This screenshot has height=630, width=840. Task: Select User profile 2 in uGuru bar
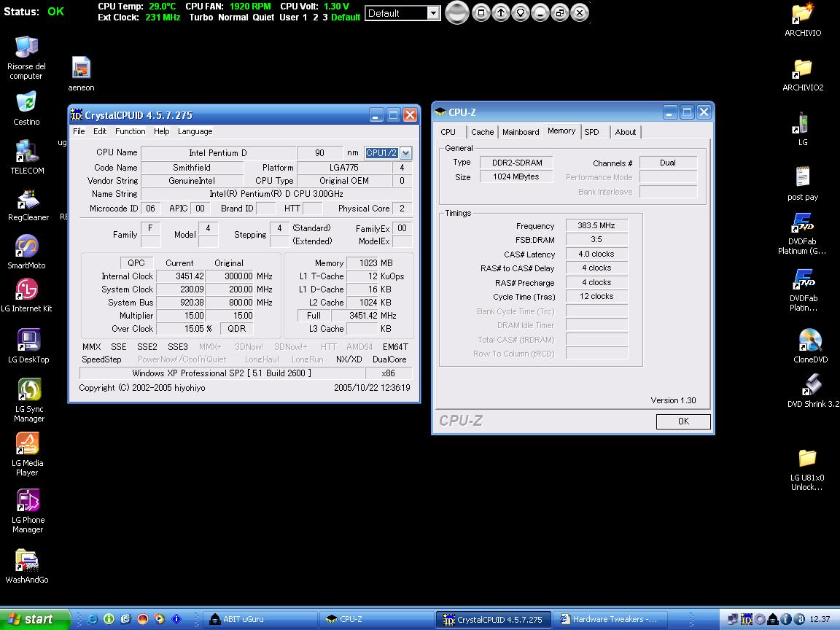(316, 17)
